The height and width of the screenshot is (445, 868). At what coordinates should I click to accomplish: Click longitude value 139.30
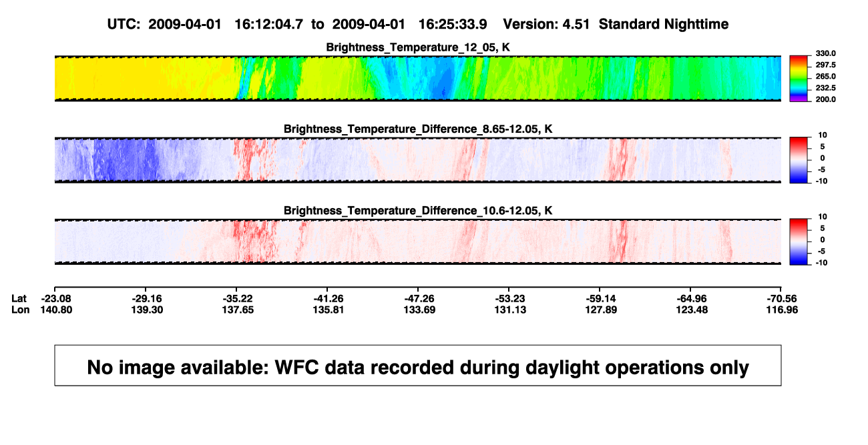(148, 310)
